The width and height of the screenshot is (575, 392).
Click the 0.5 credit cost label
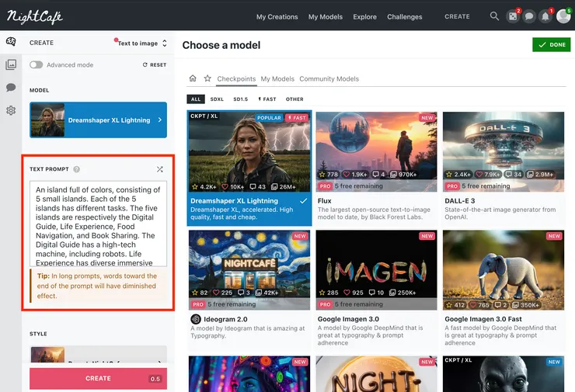coord(155,379)
